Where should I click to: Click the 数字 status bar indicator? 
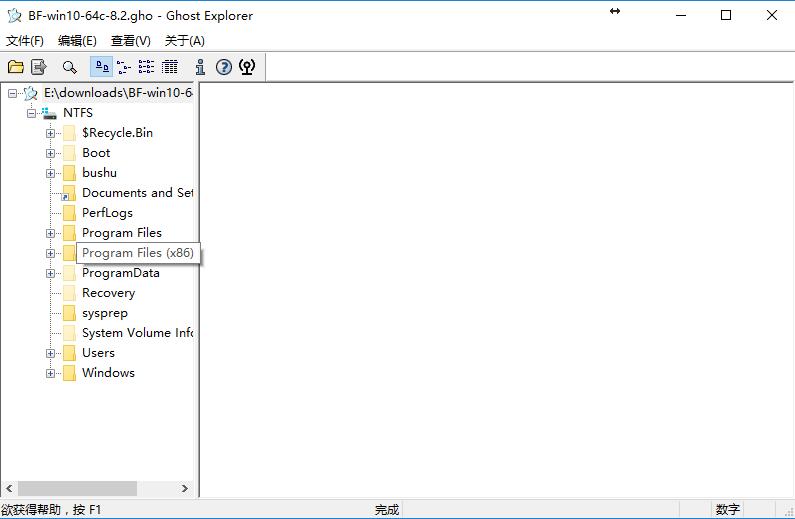click(x=728, y=510)
